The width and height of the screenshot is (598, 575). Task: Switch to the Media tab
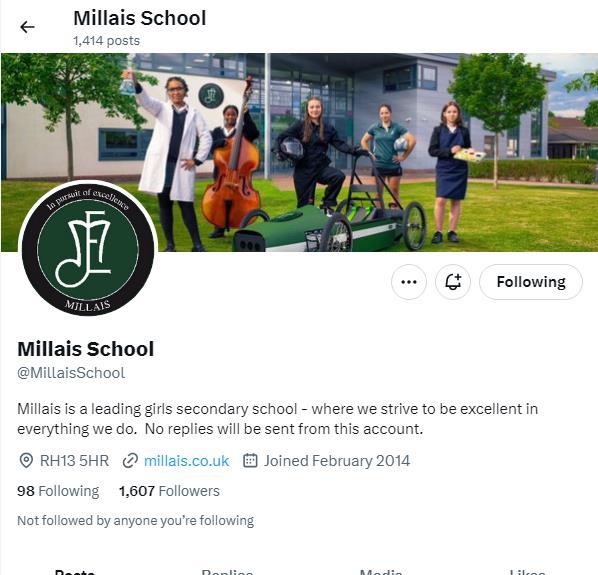[x=381, y=571]
